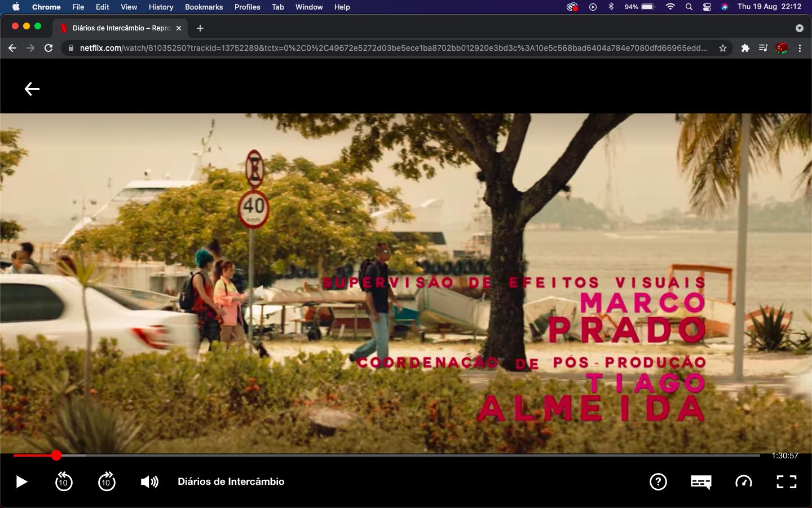Open Chrome extensions puzzle icon
The height and width of the screenshot is (508, 812).
(745, 48)
